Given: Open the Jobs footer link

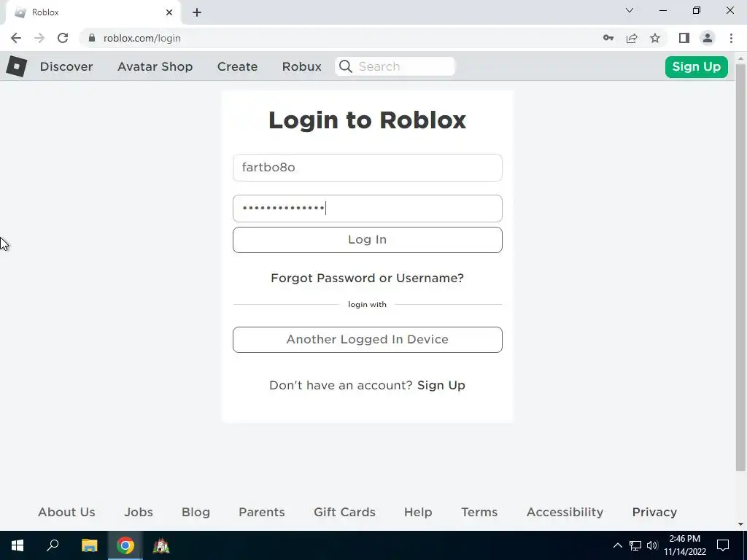Looking at the screenshot, I should (x=139, y=512).
